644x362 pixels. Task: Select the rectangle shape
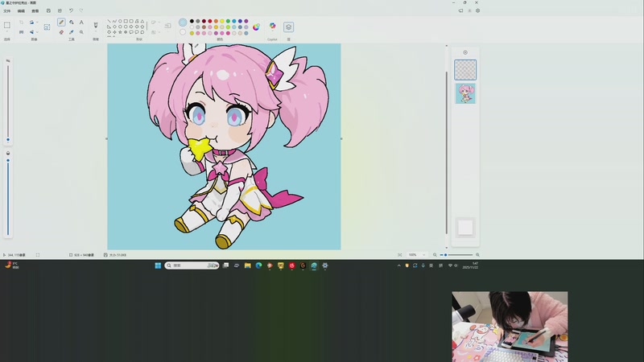[x=126, y=21]
